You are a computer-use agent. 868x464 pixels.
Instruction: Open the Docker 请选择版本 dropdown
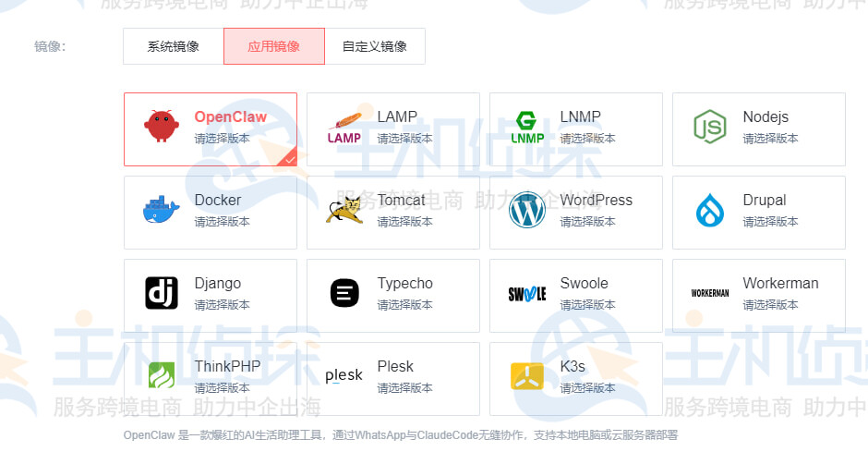point(222,222)
